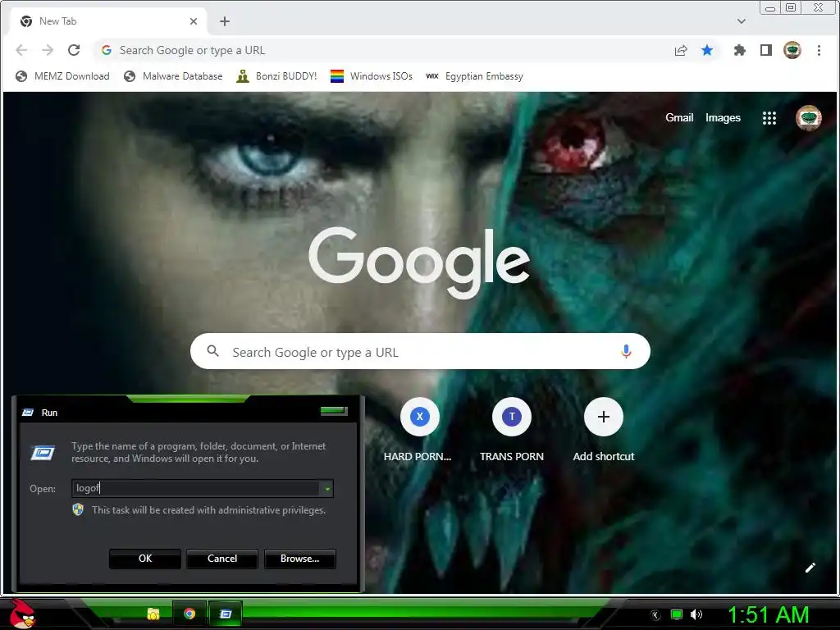Viewport: 840px width, 630px height.
Task: Open the network tray icon
Action: coord(677,614)
